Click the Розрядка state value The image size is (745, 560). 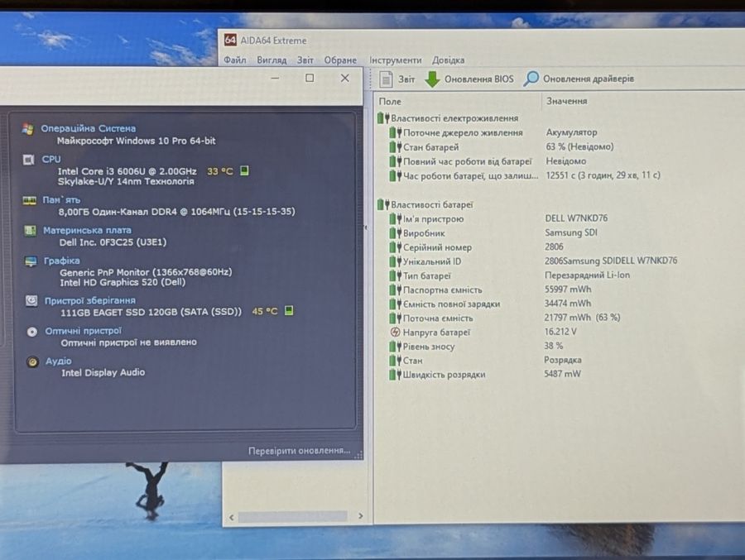click(563, 360)
